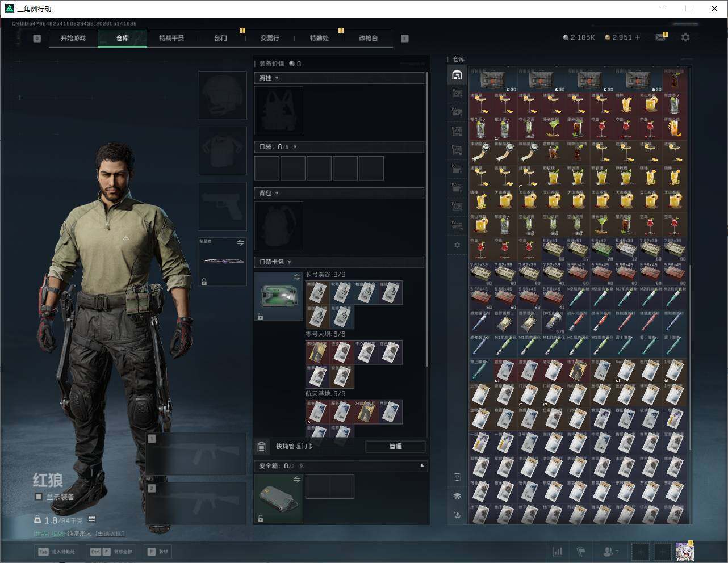Click the player avatar in bottom right
Viewport: 728px width, 563px height.
[x=684, y=551]
